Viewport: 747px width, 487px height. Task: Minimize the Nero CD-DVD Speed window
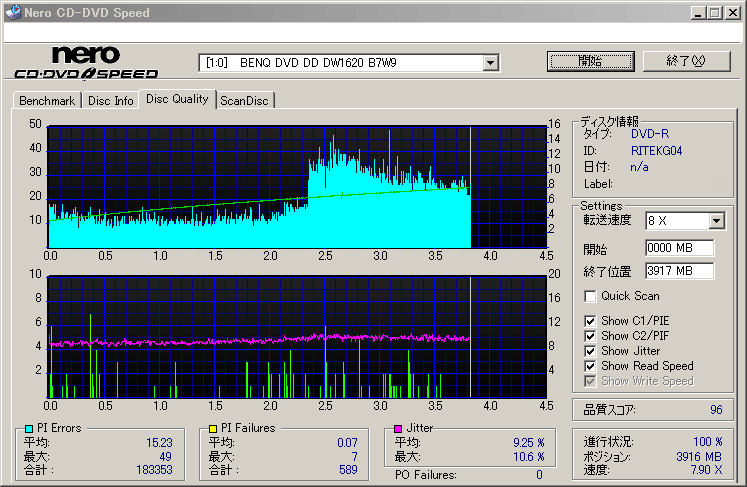coord(698,13)
